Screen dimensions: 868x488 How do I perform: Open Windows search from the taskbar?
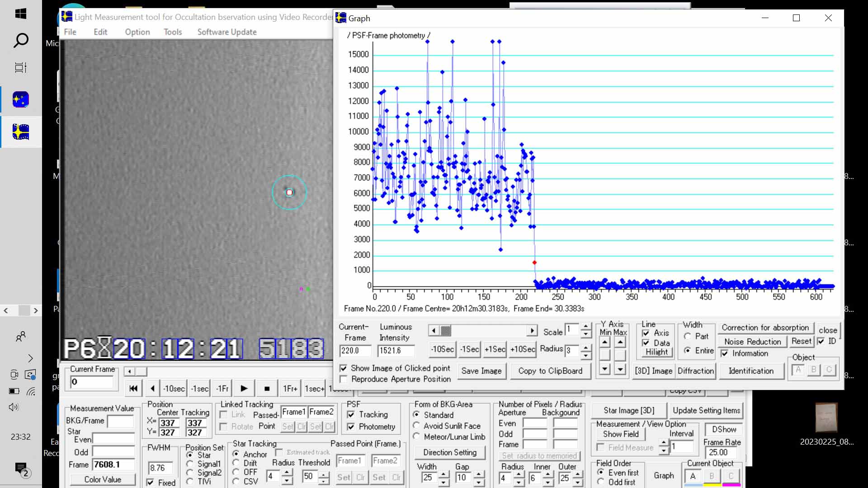21,41
